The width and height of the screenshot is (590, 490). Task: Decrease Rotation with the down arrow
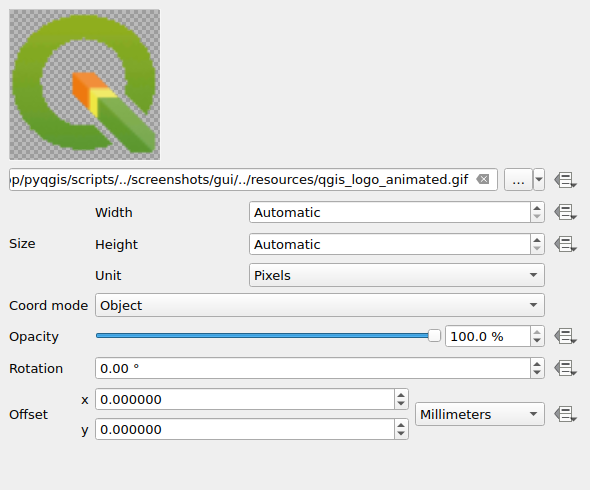tap(537, 373)
